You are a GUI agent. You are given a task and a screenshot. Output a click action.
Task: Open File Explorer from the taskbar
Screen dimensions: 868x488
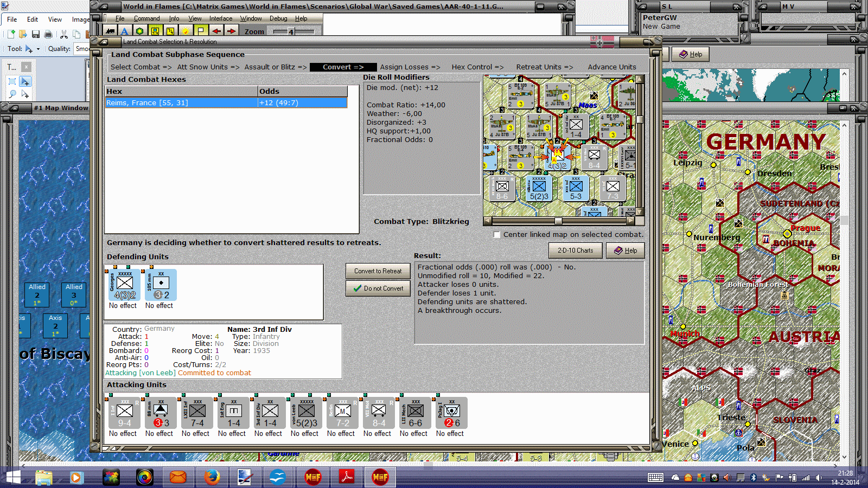[x=44, y=477]
